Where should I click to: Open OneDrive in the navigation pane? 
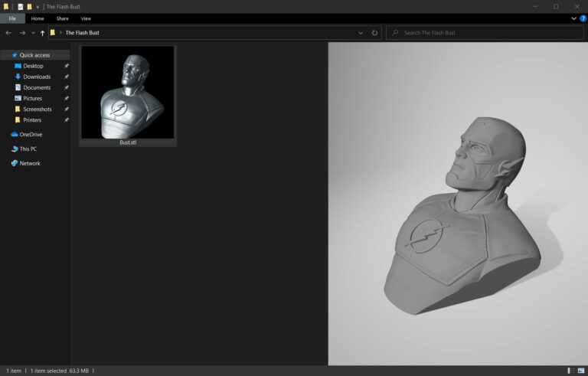(x=31, y=134)
